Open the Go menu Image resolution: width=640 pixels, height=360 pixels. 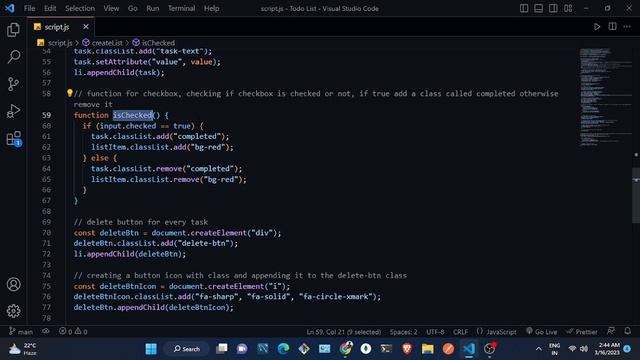pyautogui.click(x=132, y=8)
